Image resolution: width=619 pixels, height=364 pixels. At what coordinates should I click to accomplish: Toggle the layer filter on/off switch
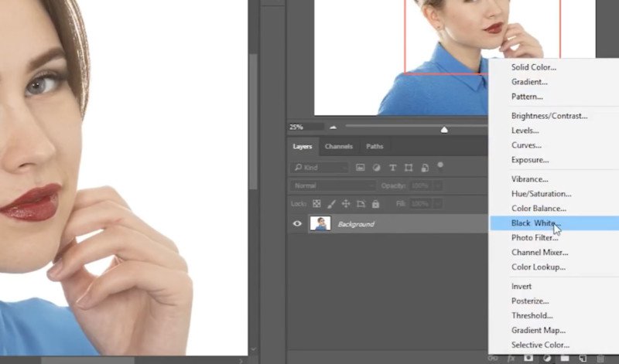pos(440,165)
